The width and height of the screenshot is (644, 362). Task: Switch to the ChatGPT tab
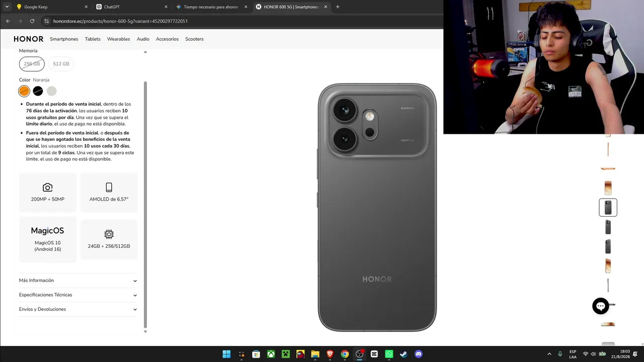pyautogui.click(x=132, y=7)
